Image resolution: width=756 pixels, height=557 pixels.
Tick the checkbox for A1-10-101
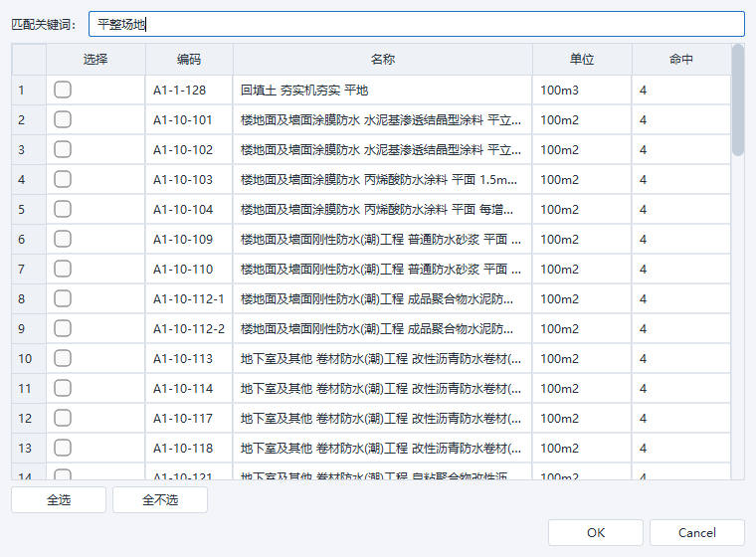click(63, 119)
